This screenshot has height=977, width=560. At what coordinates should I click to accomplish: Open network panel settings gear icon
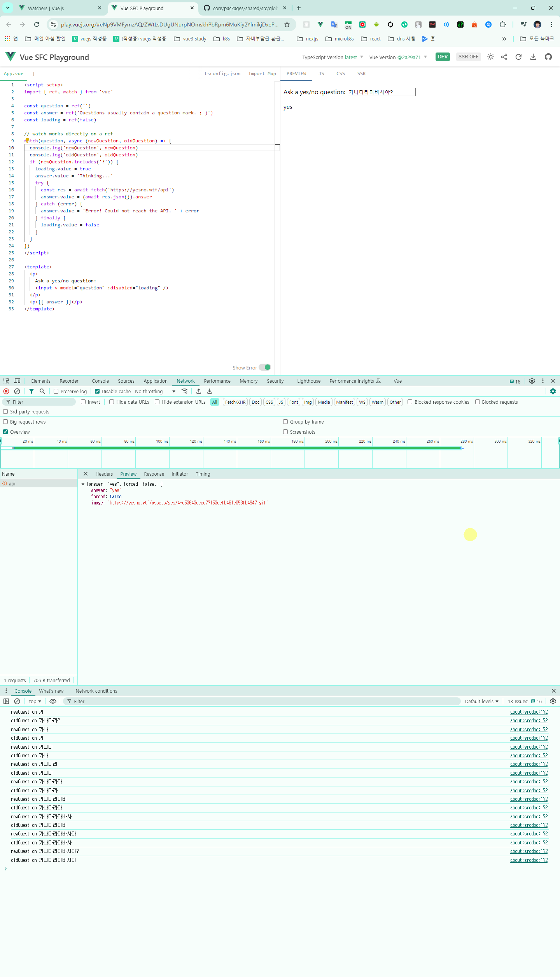(553, 391)
